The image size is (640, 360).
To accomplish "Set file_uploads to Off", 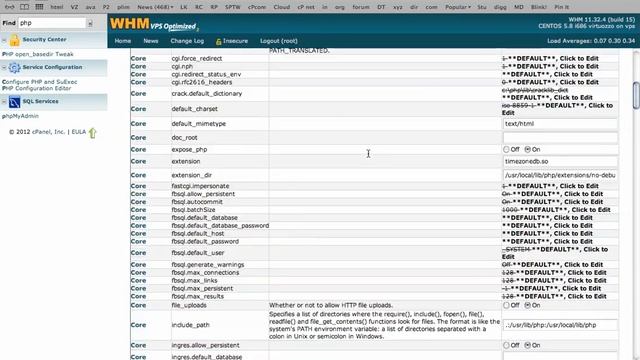I will (506, 305).
